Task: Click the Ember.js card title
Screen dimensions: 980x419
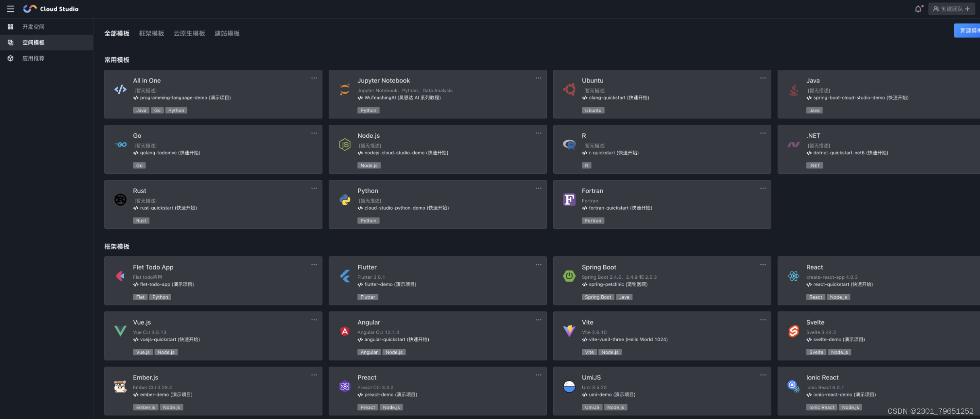Action: coord(145,378)
